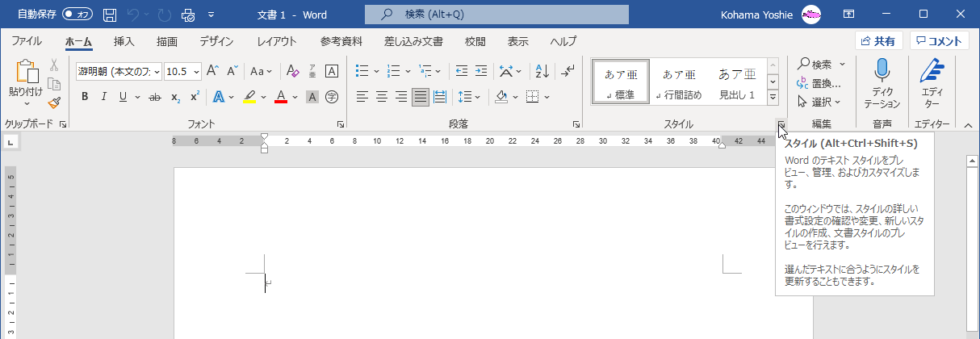
Task: Open the ファイル tab
Action: tap(27, 41)
